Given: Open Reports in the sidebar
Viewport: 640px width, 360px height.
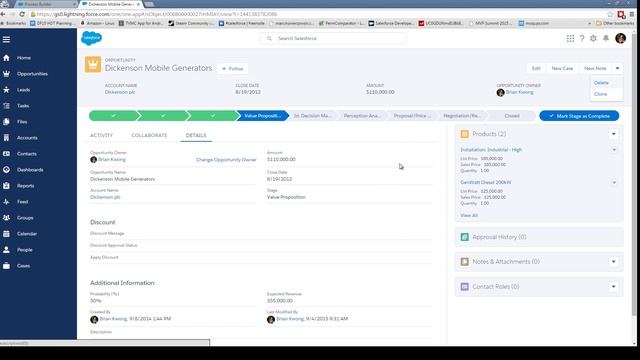Looking at the screenshot, I should click(25, 186).
